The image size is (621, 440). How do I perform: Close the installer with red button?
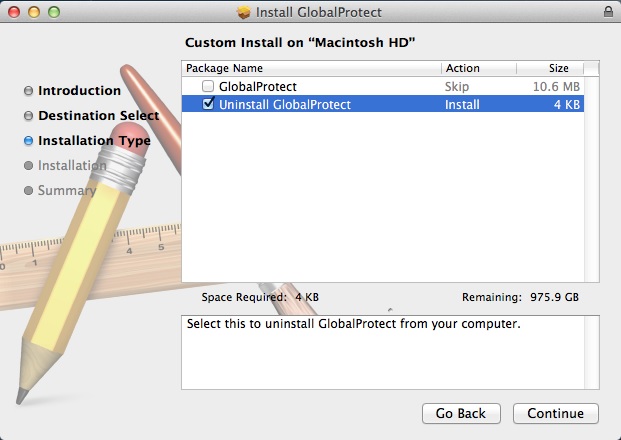[x=14, y=12]
